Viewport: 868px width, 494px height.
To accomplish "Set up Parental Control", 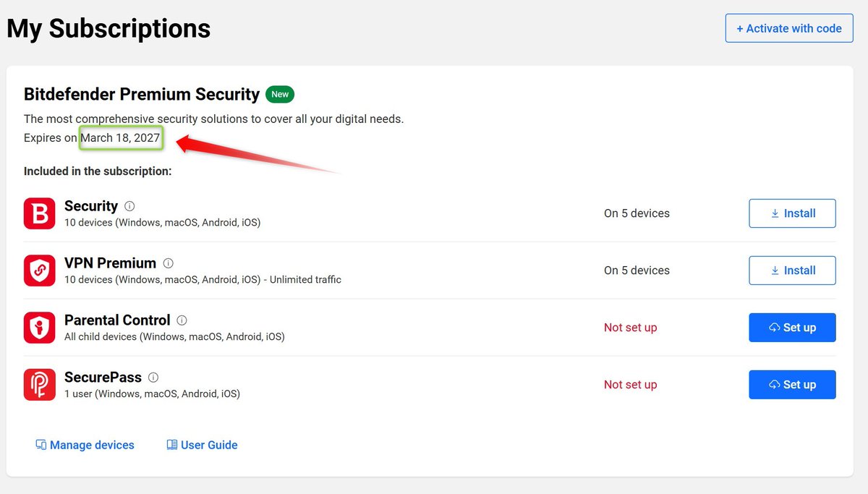I will pyautogui.click(x=792, y=328).
